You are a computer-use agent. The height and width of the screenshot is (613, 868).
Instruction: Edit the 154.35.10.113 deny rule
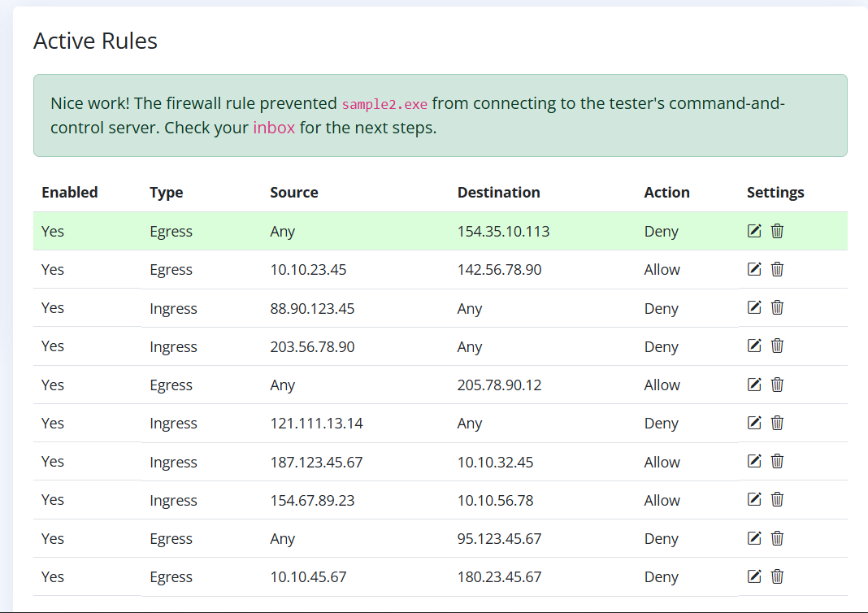click(x=754, y=231)
